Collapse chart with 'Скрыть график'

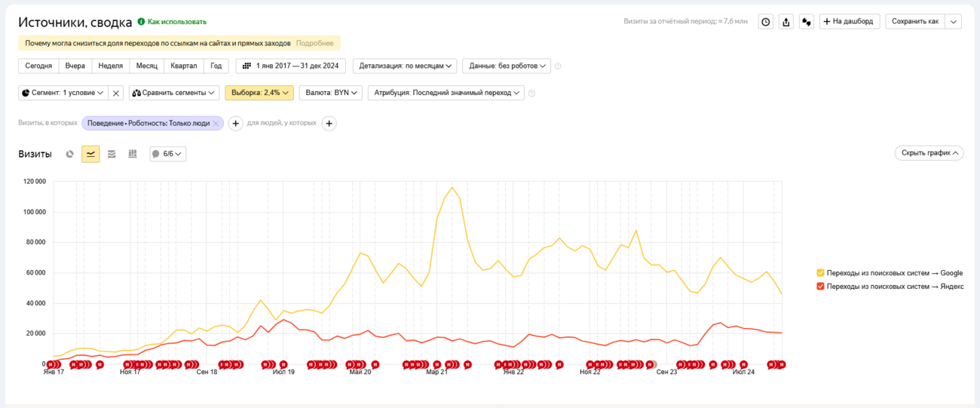pos(928,153)
